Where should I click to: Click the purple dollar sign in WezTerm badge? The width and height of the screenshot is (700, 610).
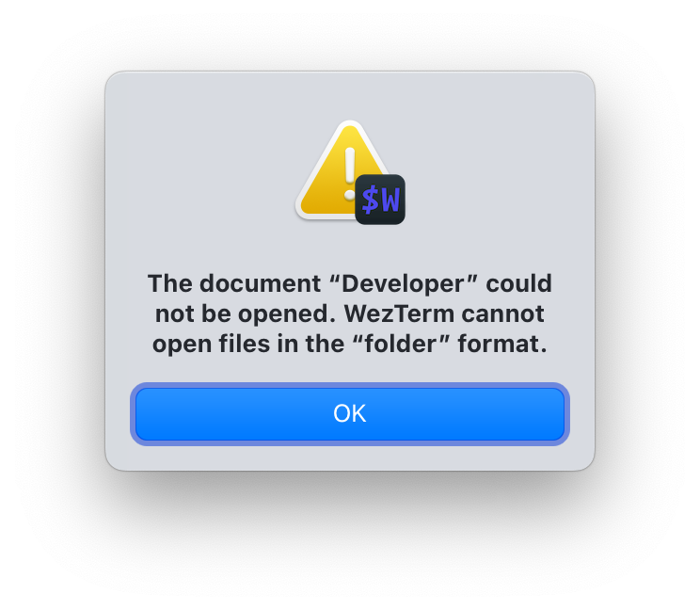pyautogui.click(x=370, y=201)
